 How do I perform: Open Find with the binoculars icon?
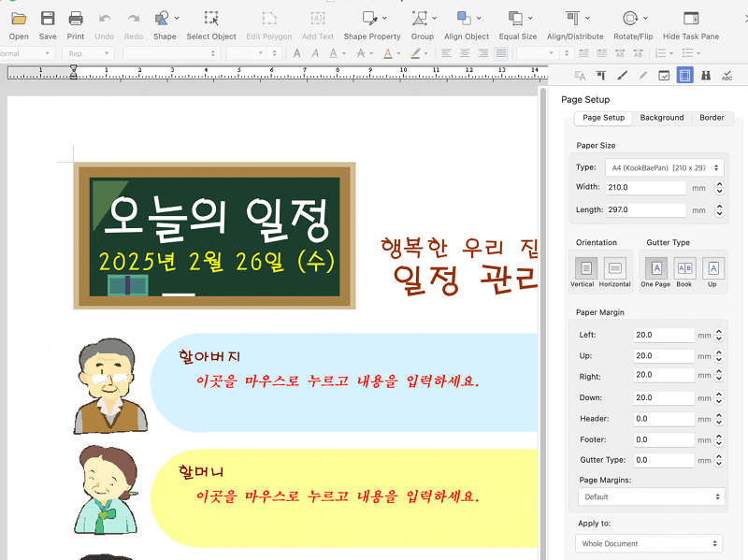coord(707,75)
